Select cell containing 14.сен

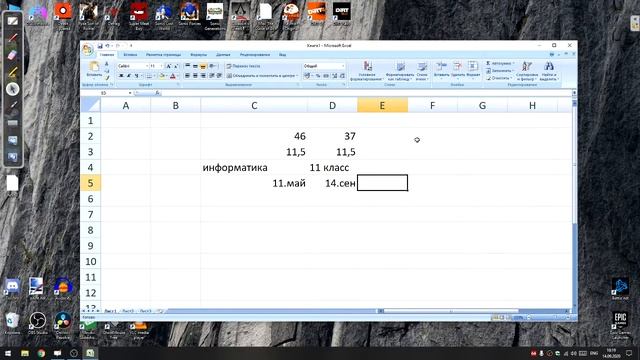332,183
